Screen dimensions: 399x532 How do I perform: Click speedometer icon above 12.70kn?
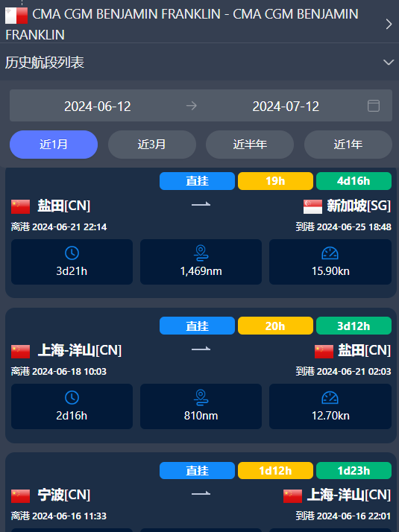(330, 398)
